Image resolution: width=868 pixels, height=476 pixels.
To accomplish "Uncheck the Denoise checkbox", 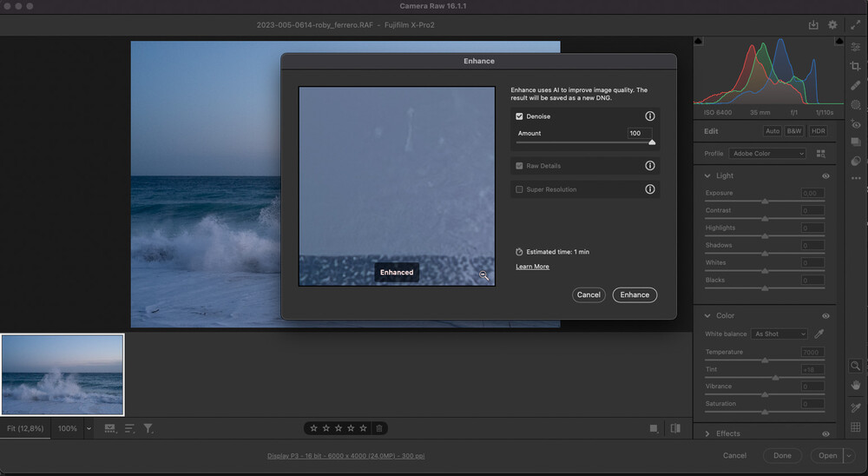I will pos(519,116).
